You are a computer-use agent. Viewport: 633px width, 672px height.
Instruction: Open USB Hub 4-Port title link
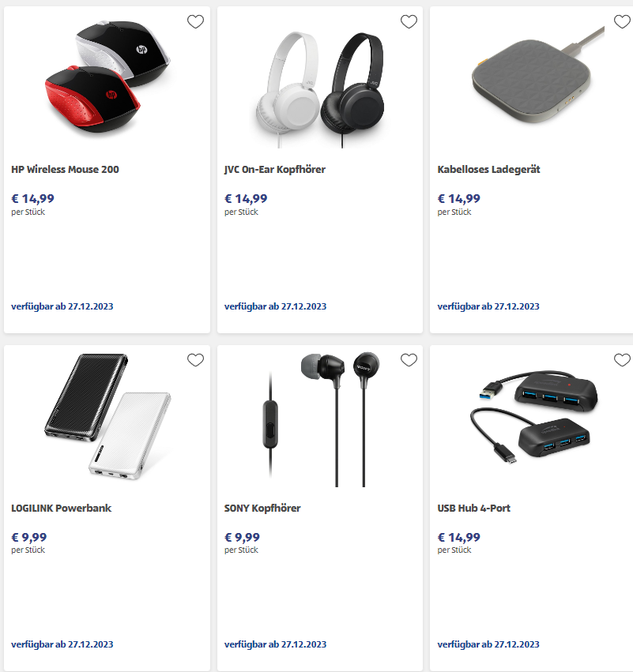click(474, 508)
